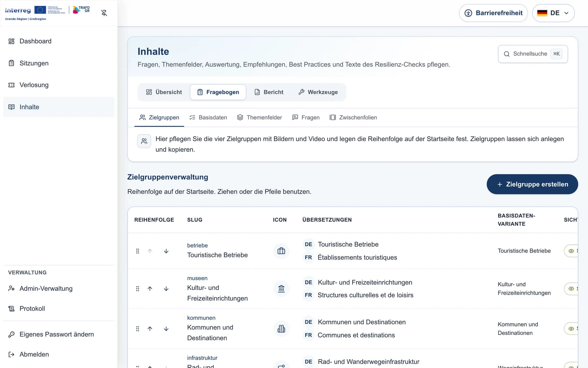Select the Themenfelder sub-tab
The width and height of the screenshot is (588, 368).
pos(259,117)
